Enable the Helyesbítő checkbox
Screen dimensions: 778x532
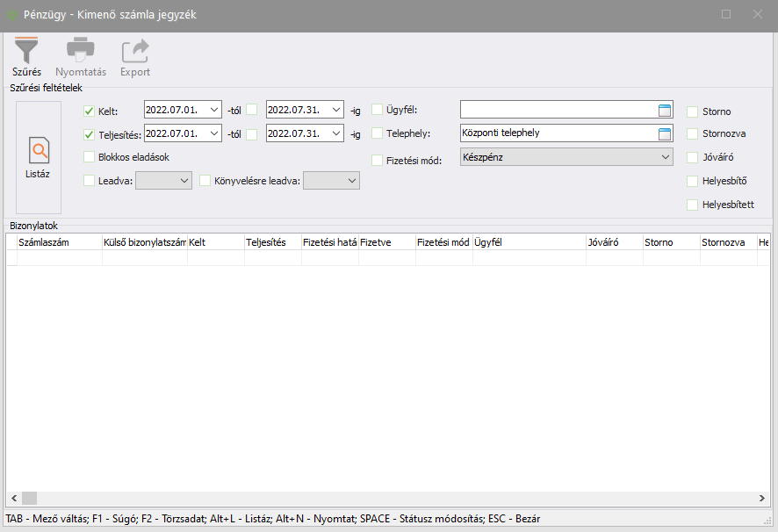692,181
